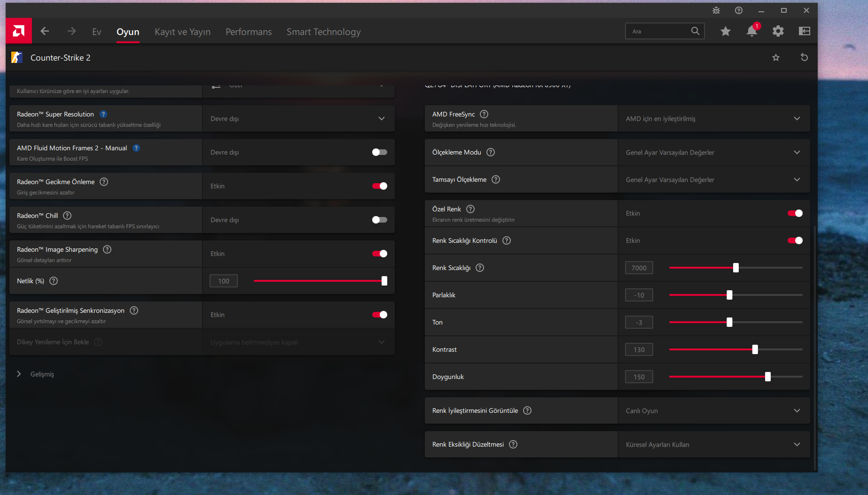Click the Counter-Strike 2 title text
The image size is (868, 495).
pyautogui.click(x=61, y=57)
